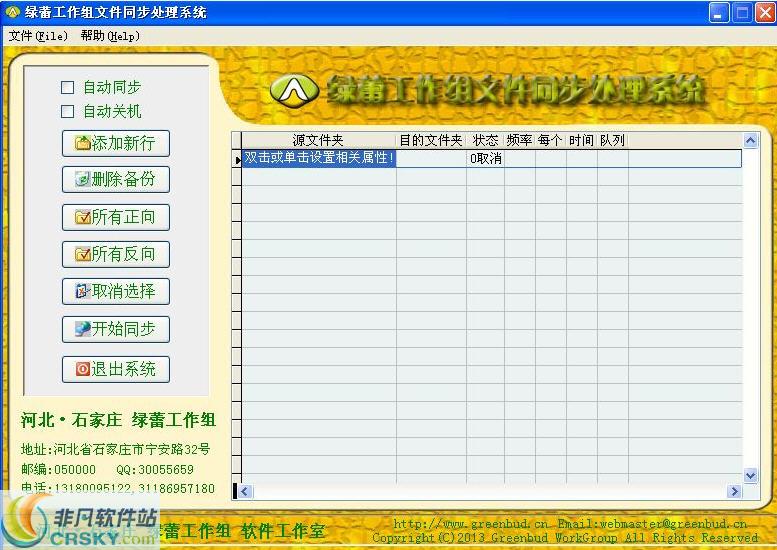Click the 删除备份 button
The height and width of the screenshot is (550, 777).
click(x=116, y=179)
